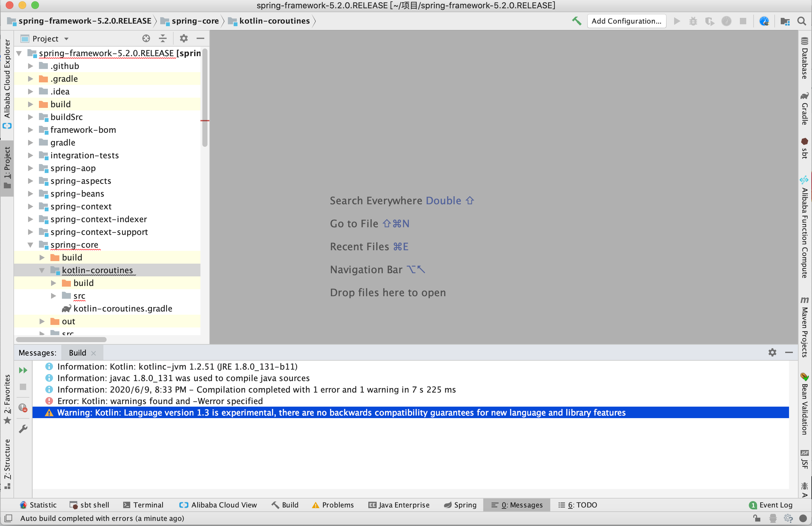This screenshot has height=526, width=812.
Task: Click the stop icon in Messages panel
Action: pos(23,387)
